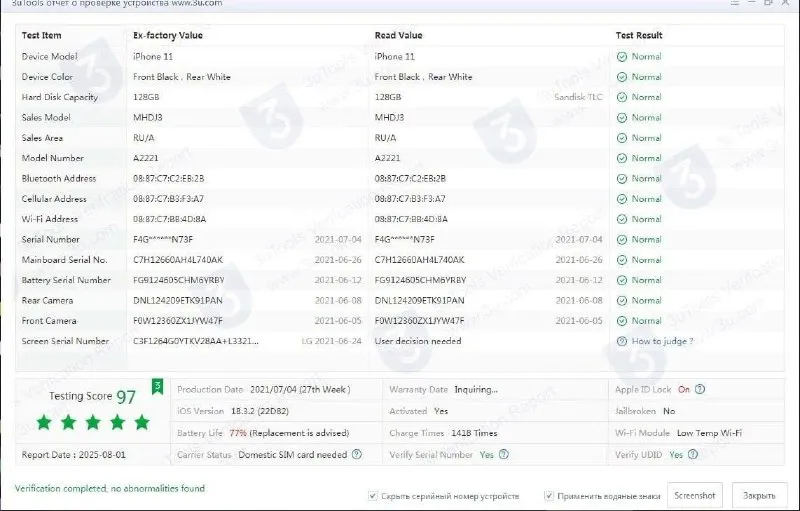
Task: Click help icon next to Apple ID Lock
Action: [700, 389]
